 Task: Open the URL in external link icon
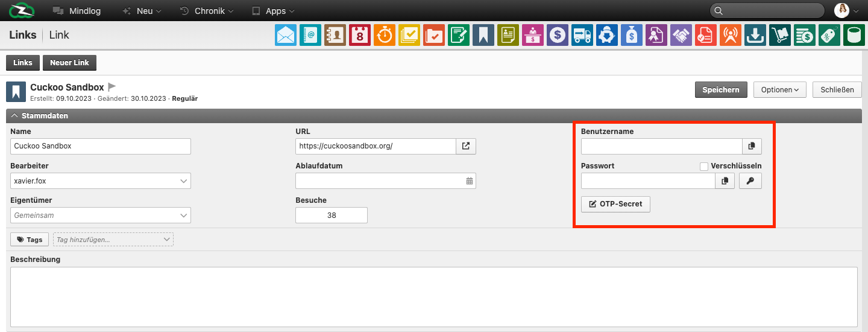(x=466, y=146)
